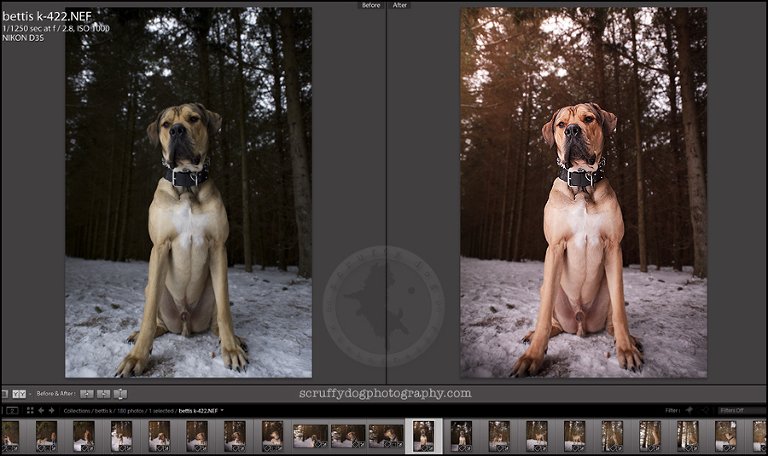This screenshot has height=456, width=768.
Task: Select the Before label tab
Action: point(372,5)
